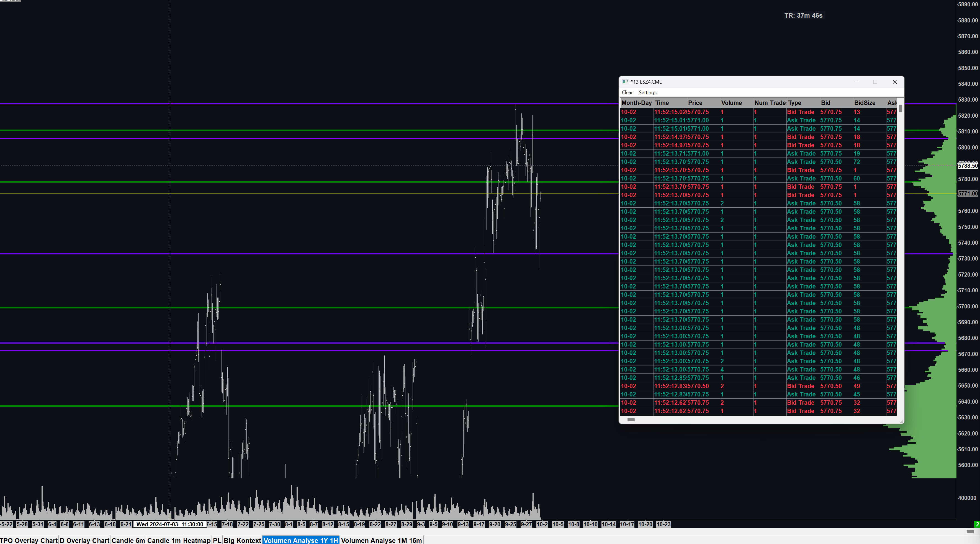Image resolution: width=980 pixels, height=544 pixels.
Task: Click the ESZ4.CME window title icon
Action: [625, 82]
